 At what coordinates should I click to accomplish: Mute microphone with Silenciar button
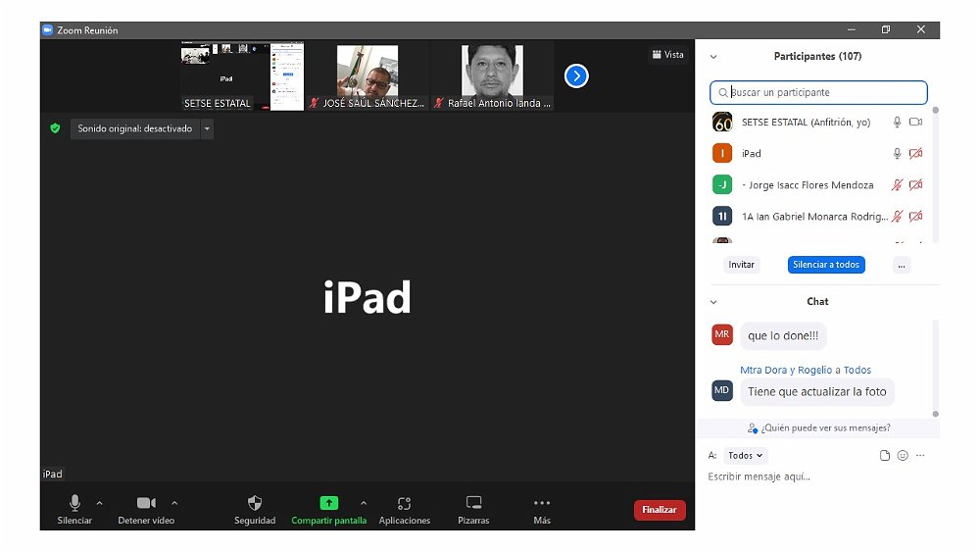point(74,503)
